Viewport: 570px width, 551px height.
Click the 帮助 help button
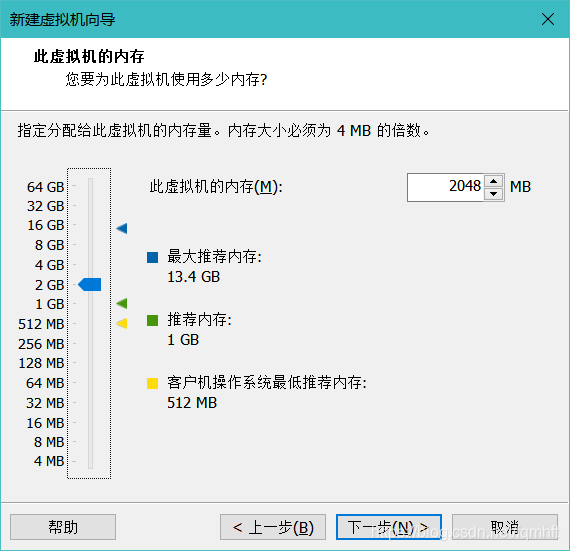click(x=63, y=527)
